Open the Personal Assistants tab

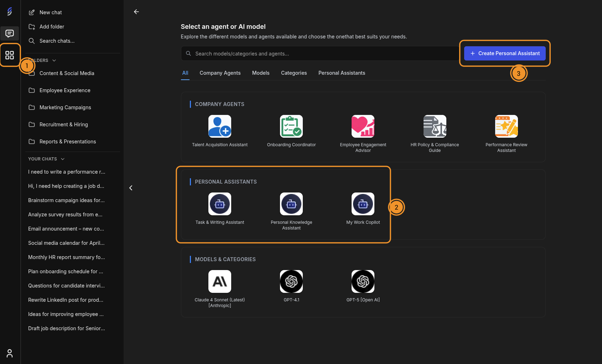tap(342, 73)
